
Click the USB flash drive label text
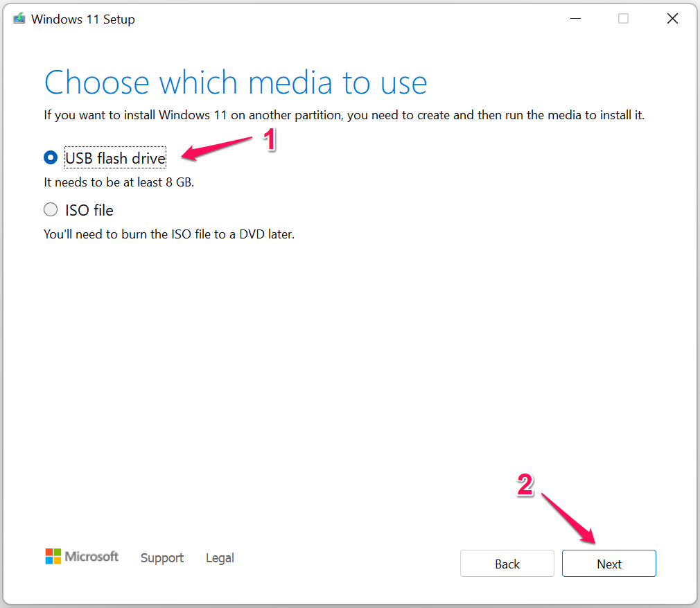[115, 157]
